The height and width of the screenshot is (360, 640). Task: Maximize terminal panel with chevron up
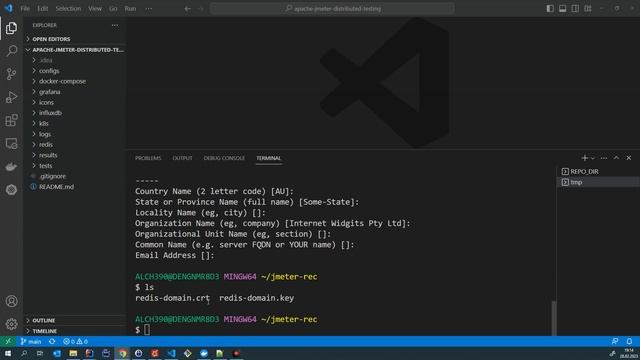click(616, 158)
